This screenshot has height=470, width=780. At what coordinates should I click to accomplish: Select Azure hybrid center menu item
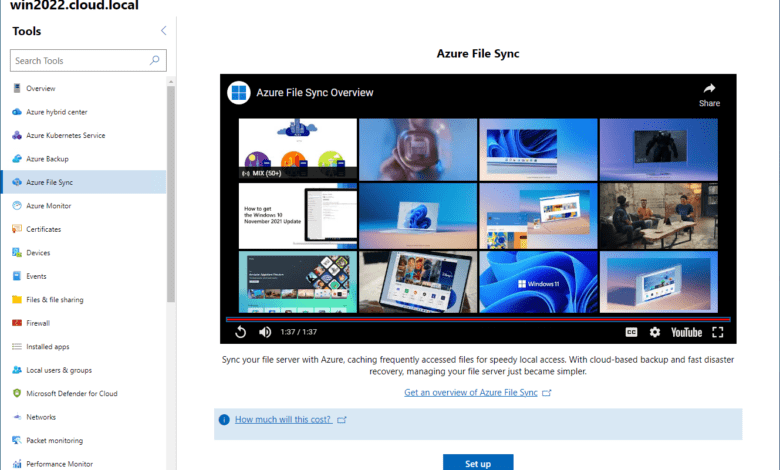[x=57, y=112]
